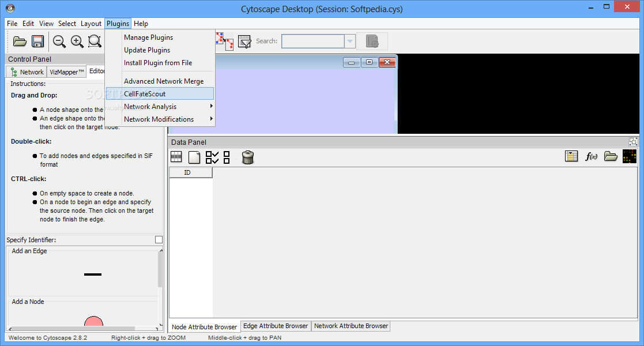Close the inner network view window

[387, 62]
